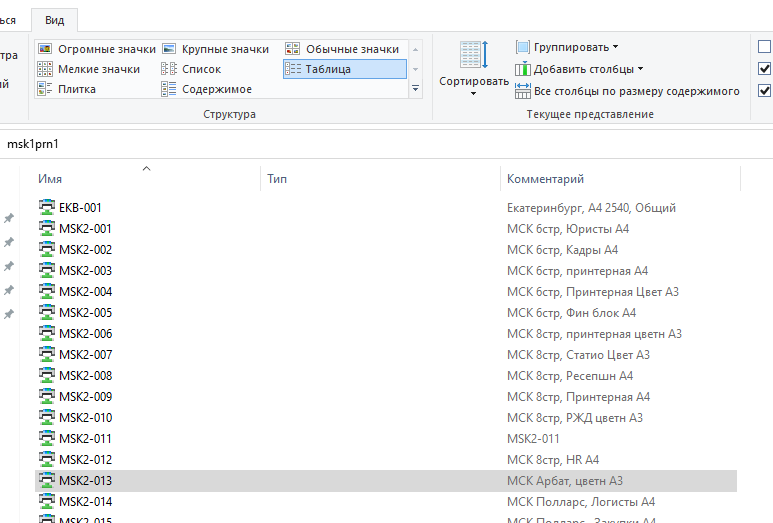This screenshot has height=523, width=773.
Task: Open the Сортировать dropdown
Action: point(473,69)
